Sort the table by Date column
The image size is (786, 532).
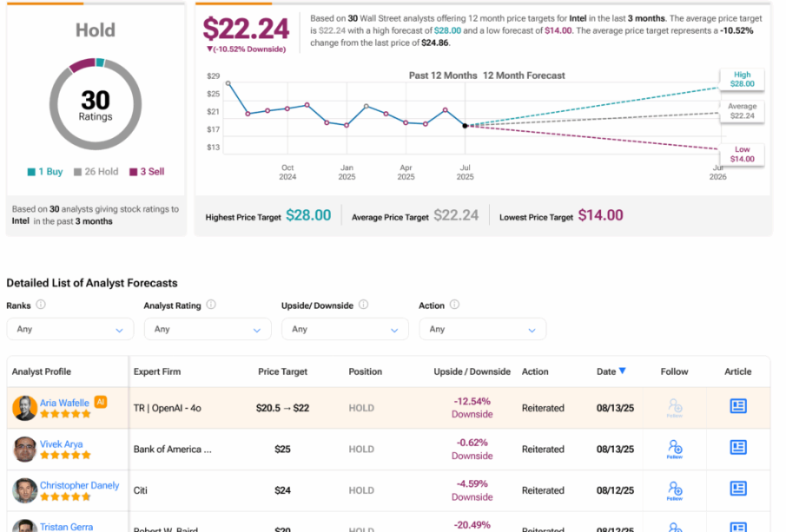611,371
